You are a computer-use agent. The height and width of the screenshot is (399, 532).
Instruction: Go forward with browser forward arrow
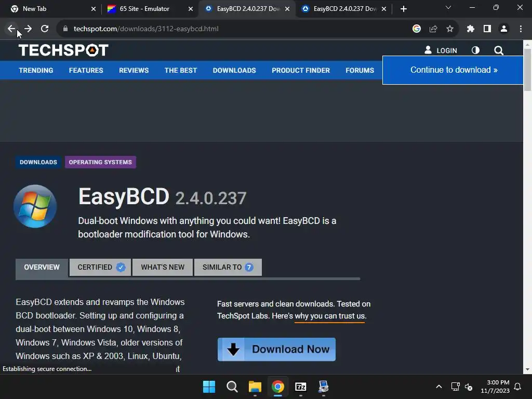(x=28, y=29)
